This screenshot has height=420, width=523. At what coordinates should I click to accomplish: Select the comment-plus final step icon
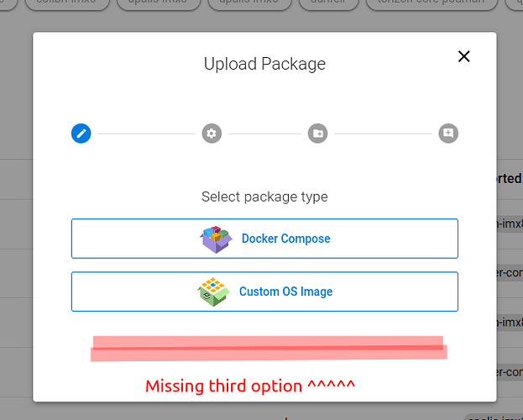[x=448, y=134]
